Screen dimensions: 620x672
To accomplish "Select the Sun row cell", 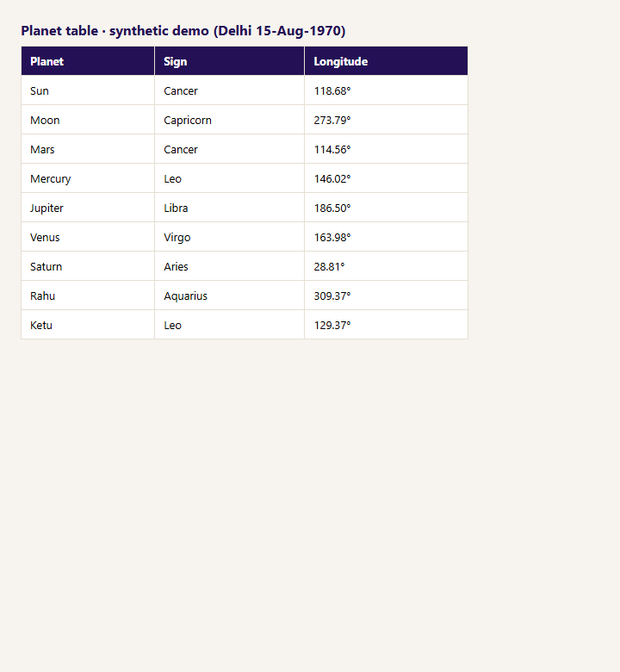I will [88, 90].
